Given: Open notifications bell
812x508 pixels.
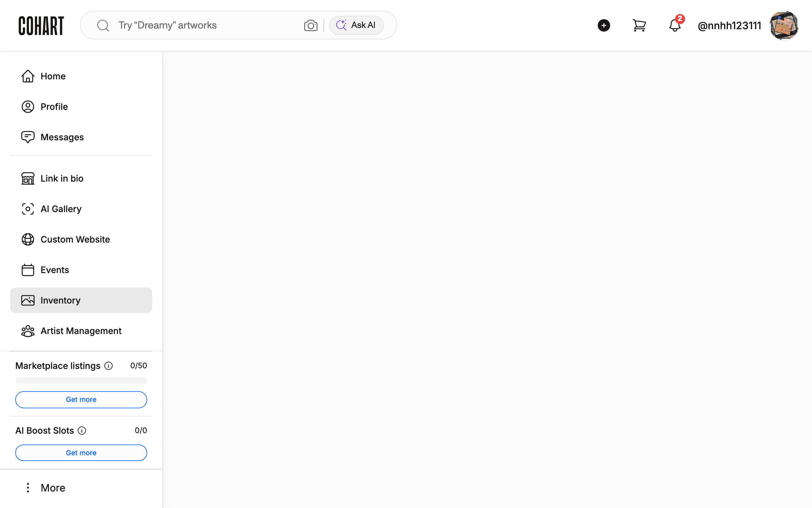Looking at the screenshot, I should coord(674,25).
